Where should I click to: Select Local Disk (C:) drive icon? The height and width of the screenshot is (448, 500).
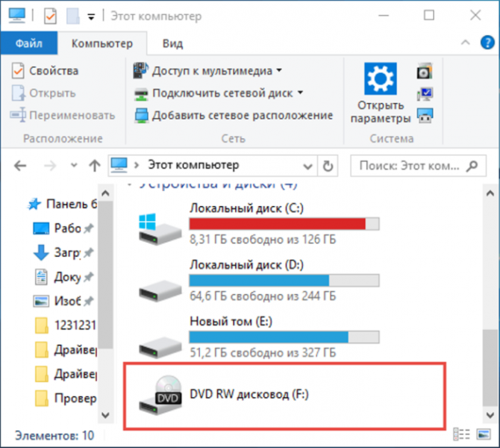pyautogui.click(x=160, y=228)
